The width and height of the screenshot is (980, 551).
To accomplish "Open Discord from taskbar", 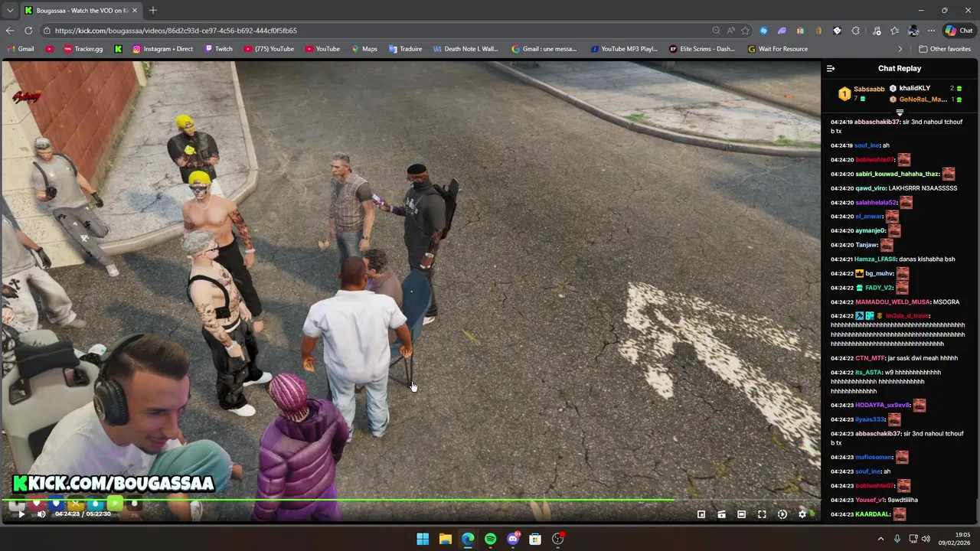I will (x=513, y=539).
